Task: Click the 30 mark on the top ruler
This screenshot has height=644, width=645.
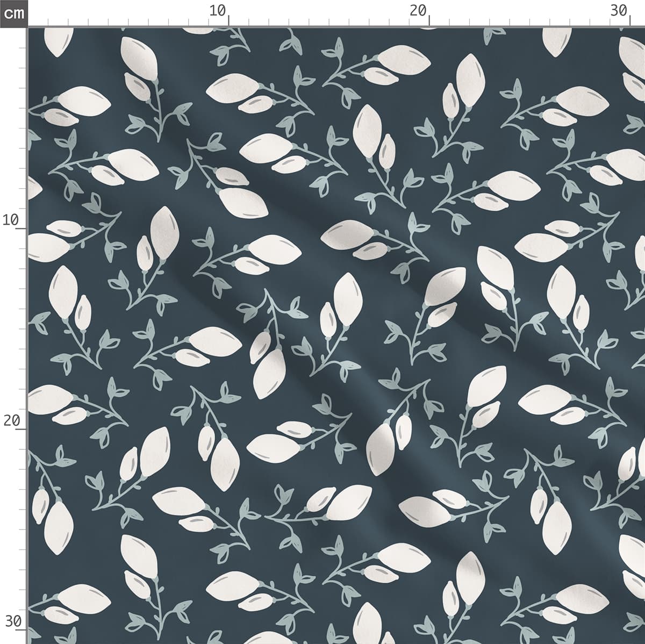Action: pos(619,10)
